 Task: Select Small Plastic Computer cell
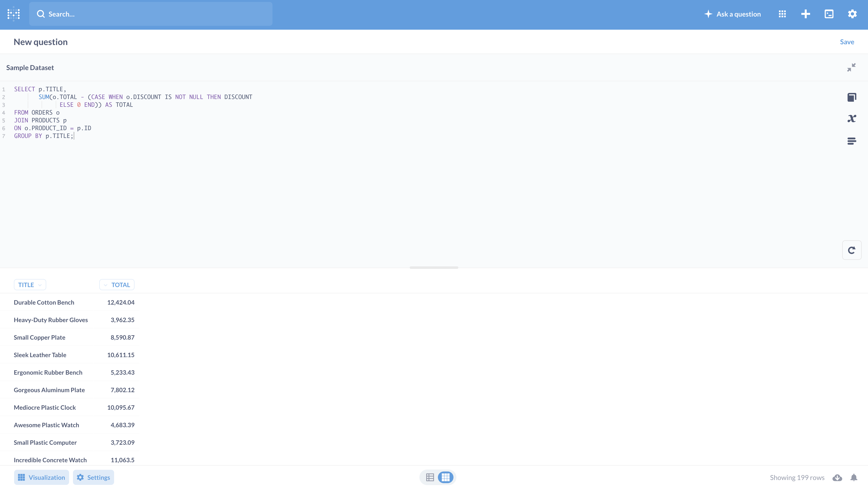point(45,443)
